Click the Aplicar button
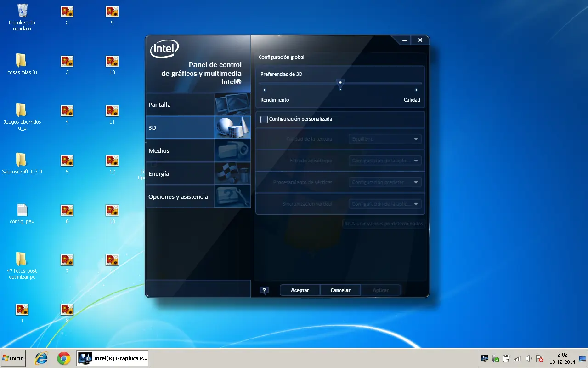The image size is (588, 368). pyautogui.click(x=381, y=290)
